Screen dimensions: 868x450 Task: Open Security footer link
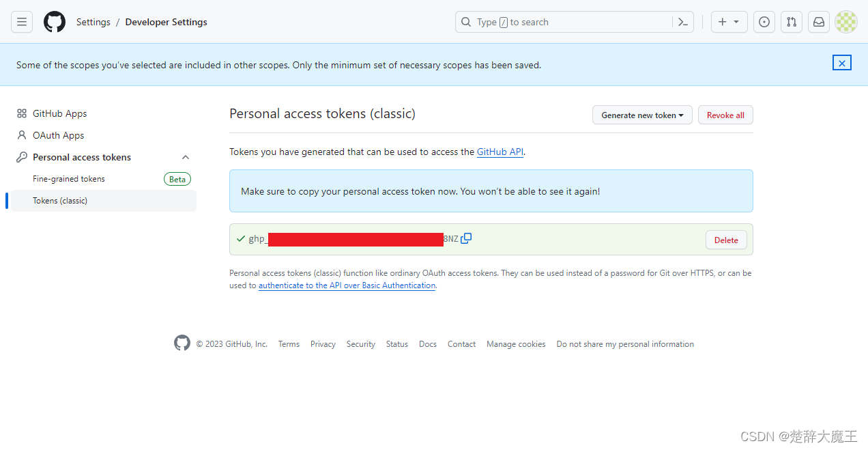tap(361, 344)
